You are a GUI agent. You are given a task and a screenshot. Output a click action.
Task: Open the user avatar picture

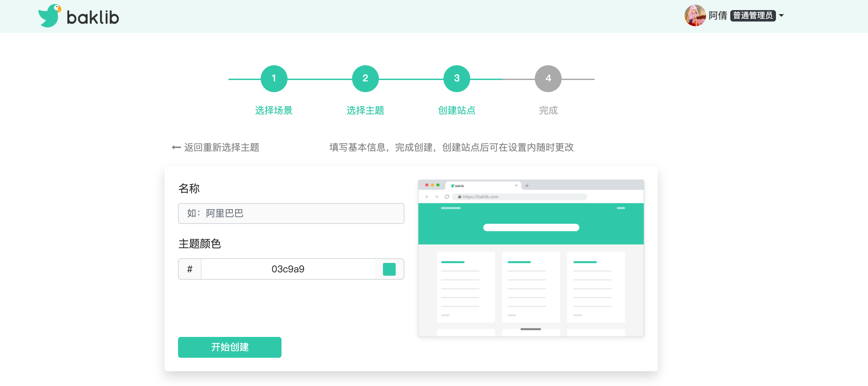click(694, 15)
